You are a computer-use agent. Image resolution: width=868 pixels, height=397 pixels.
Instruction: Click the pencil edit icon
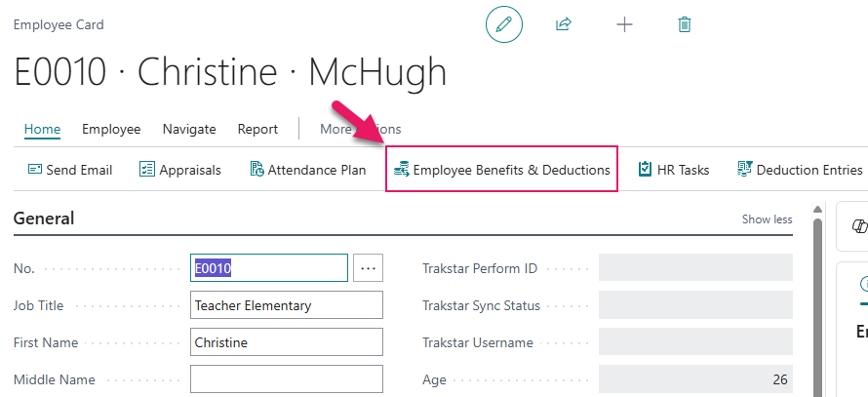[x=504, y=24]
